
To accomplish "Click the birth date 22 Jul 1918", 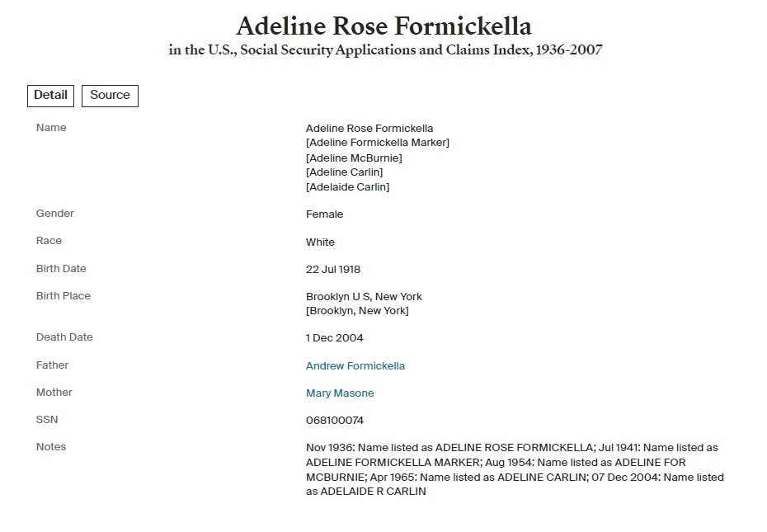I will [333, 270].
